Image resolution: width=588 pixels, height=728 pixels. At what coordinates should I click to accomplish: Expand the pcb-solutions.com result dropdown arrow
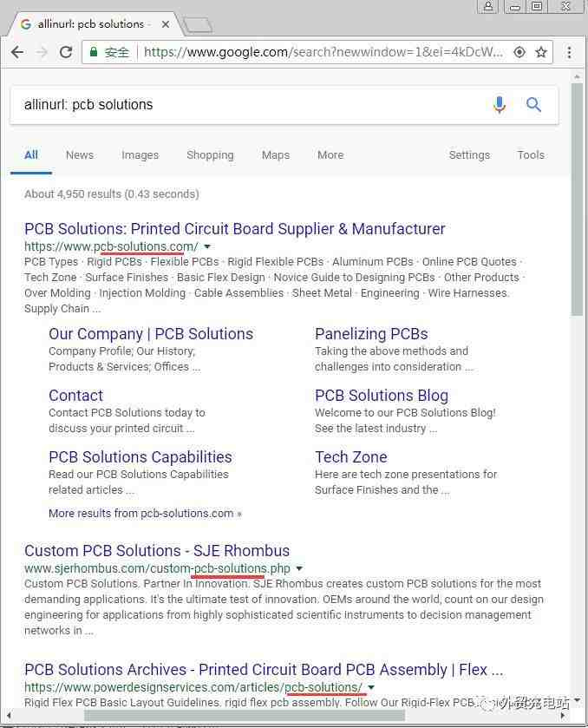click(206, 246)
